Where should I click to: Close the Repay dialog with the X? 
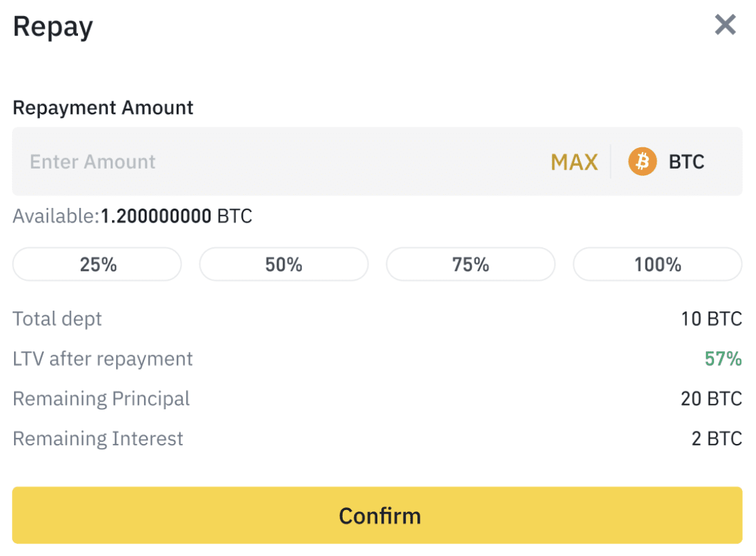point(725,25)
